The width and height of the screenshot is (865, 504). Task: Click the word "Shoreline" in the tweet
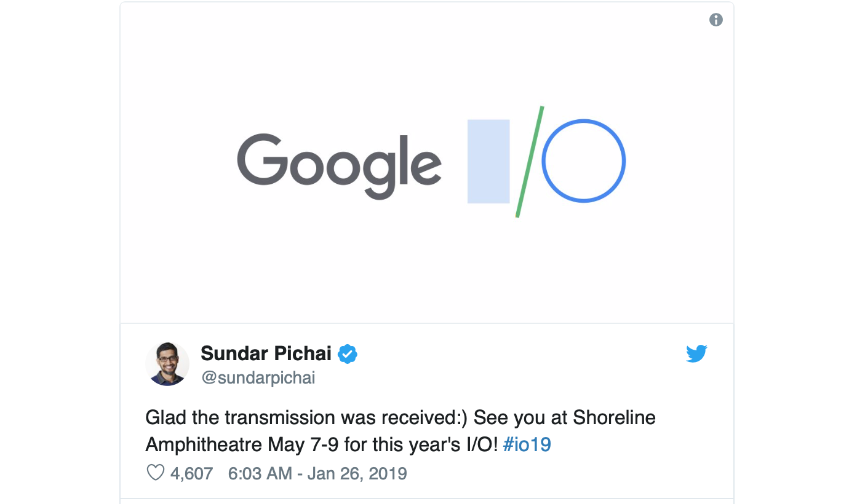(x=614, y=418)
